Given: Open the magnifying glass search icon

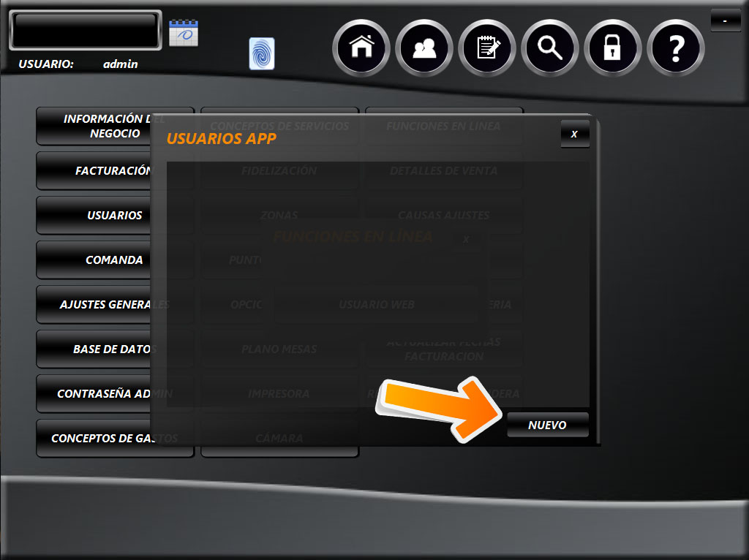Looking at the screenshot, I should pyautogui.click(x=550, y=48).
